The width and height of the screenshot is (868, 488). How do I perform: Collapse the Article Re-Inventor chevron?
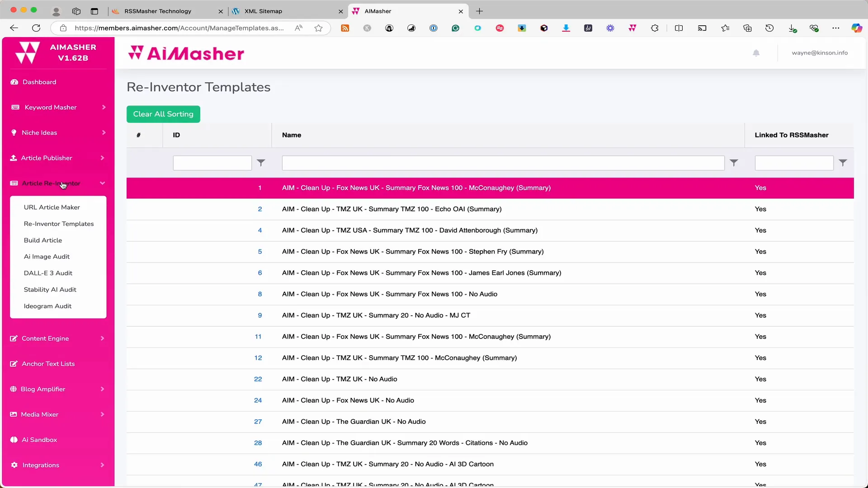click(103, 183)
